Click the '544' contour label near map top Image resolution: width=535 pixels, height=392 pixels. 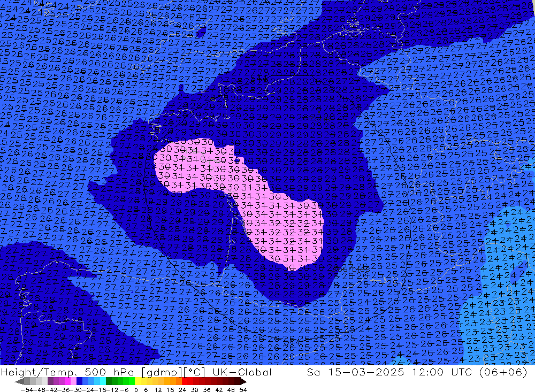click(259, 80)
